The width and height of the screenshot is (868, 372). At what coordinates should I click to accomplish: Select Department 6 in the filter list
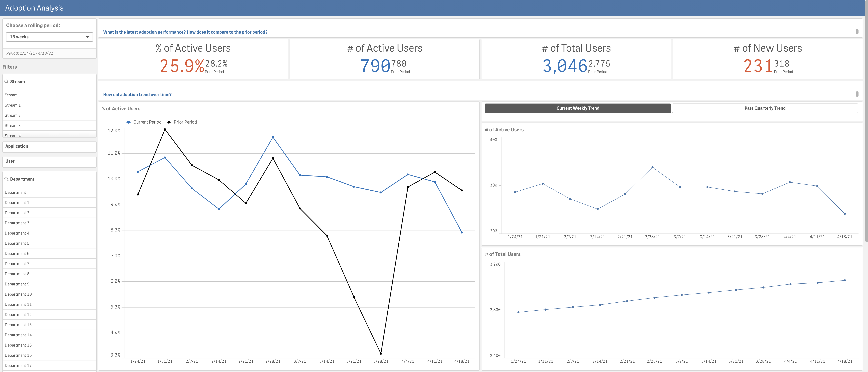coord(49,254)
